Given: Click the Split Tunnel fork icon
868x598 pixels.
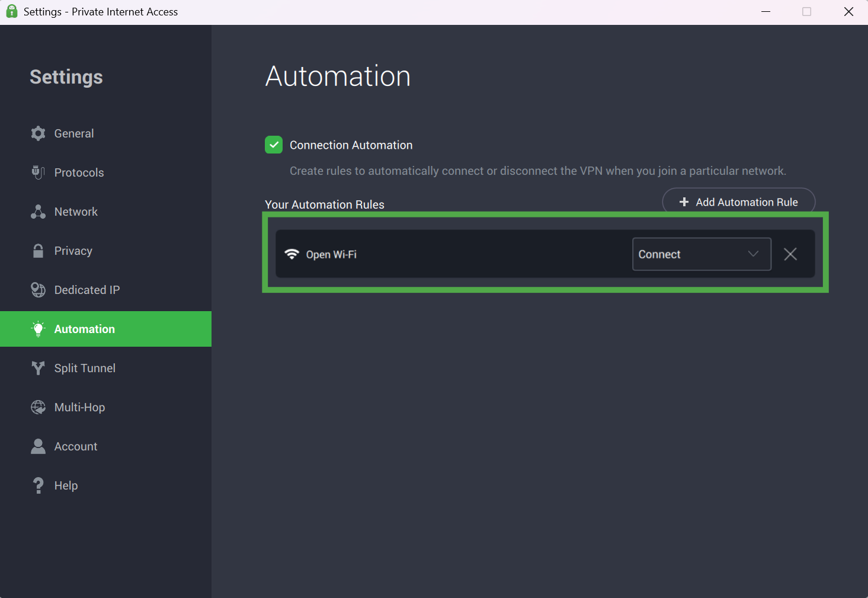Looking at the screenshot, I should click(x=38, y=368).
